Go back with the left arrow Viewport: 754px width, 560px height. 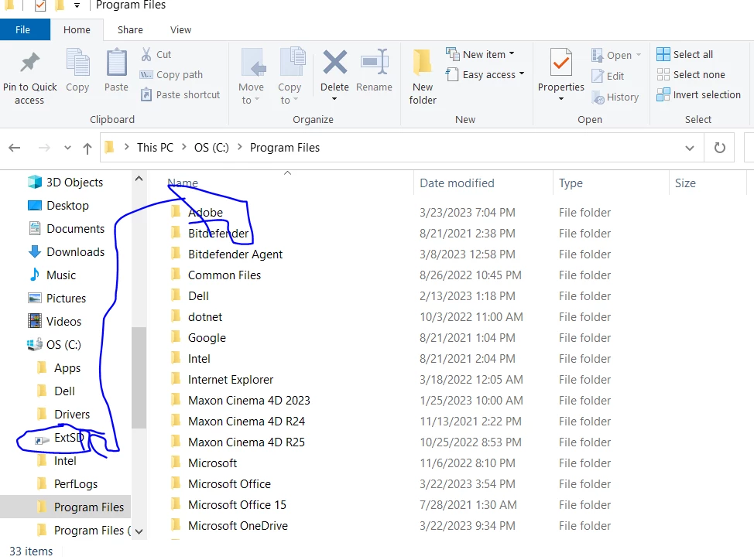tap(15, 148)
